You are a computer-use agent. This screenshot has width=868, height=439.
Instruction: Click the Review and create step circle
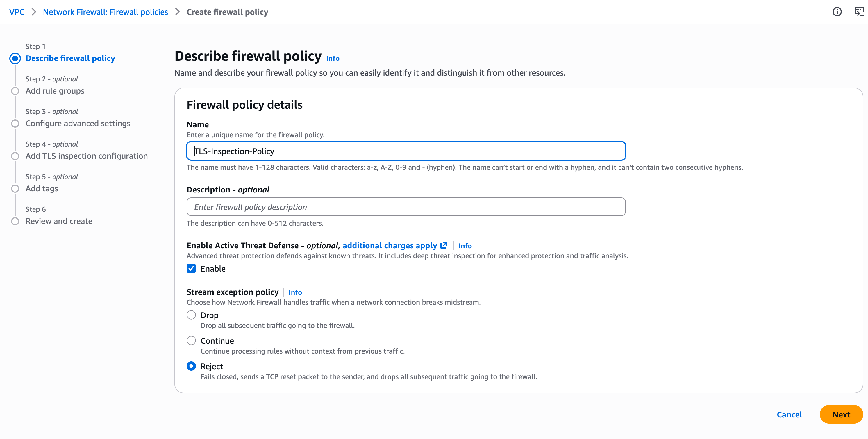point(15,221)
